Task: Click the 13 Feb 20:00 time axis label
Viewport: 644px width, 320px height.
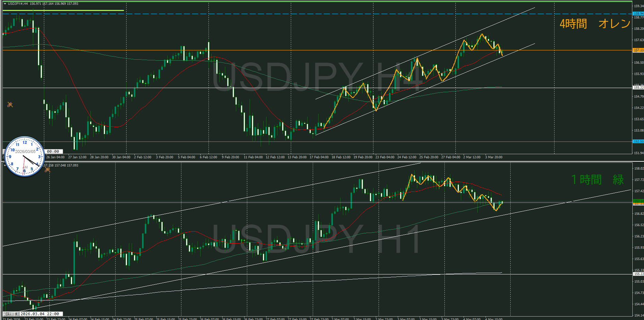Action: (297, 157)
